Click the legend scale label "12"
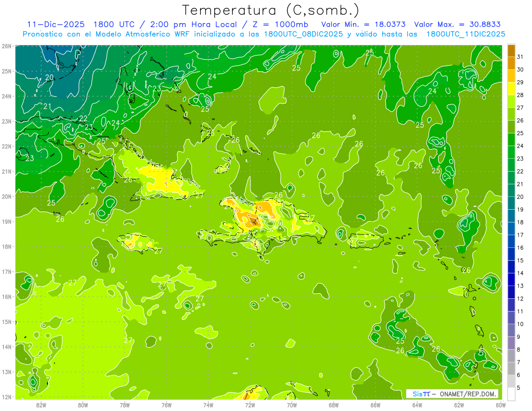This screenshot has width=532, height=411. point(520,298)
